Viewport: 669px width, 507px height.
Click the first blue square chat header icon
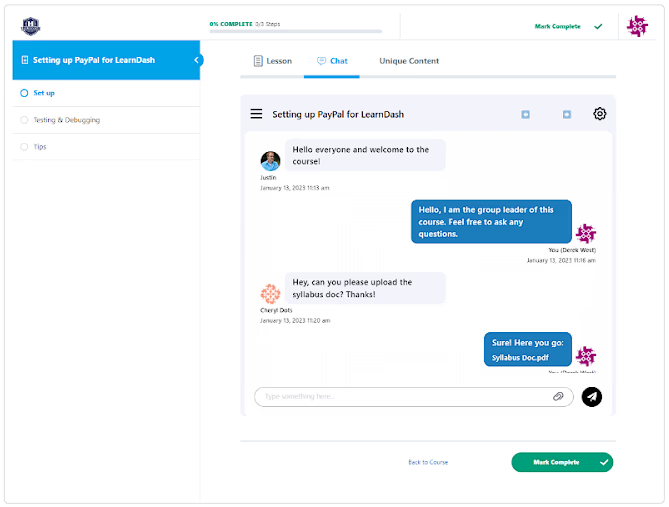[526, 114]
